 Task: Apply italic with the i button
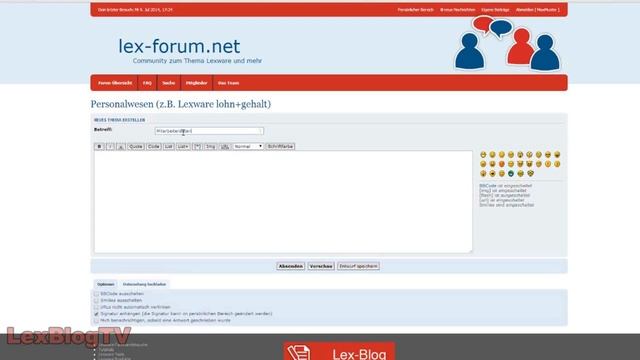pyautogui.click(x=110, y=147)
